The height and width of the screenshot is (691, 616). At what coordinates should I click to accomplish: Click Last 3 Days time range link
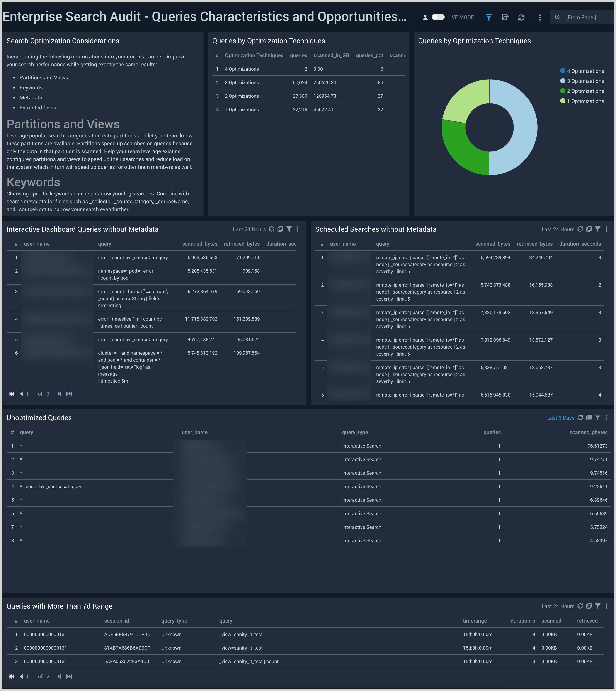tap(560, 418)
